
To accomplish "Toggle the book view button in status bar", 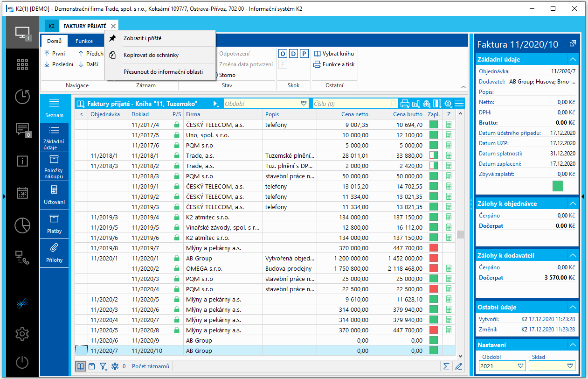I will (x=80, y=366).
